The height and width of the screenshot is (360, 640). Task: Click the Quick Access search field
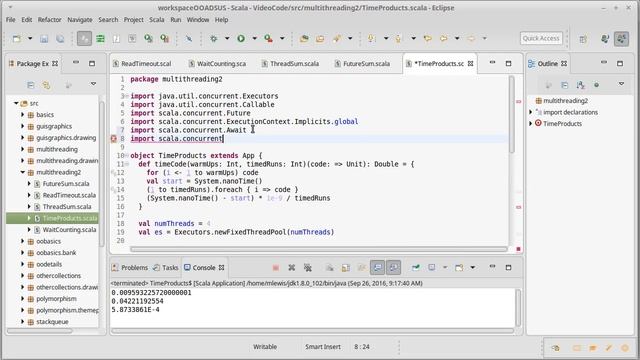[541, 38]
